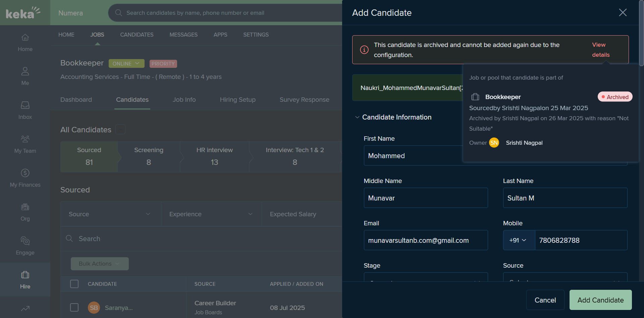Go to HOME in top navigation
Viewport: 644px width, 318px height.
pos(66,35)
